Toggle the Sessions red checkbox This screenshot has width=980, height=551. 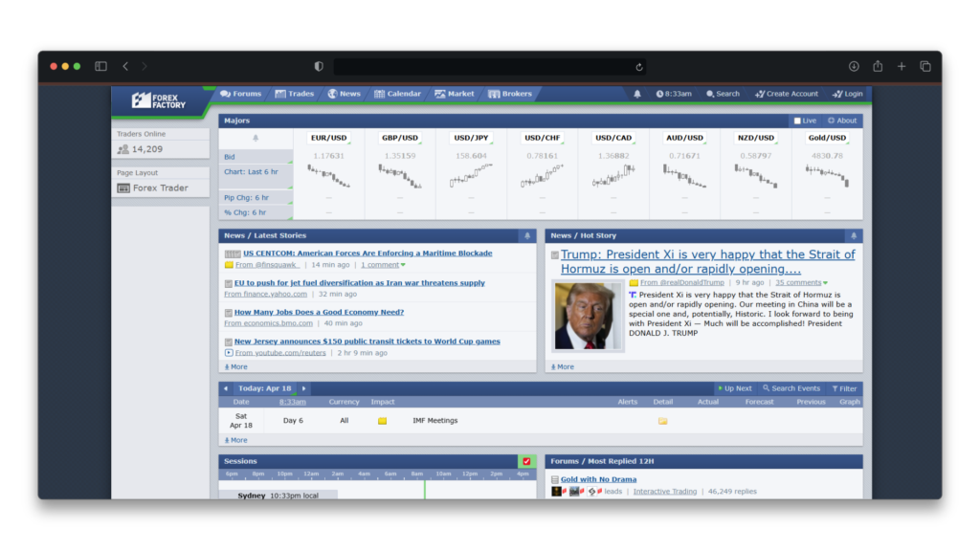pyautogui.click(x=527, y=462)
